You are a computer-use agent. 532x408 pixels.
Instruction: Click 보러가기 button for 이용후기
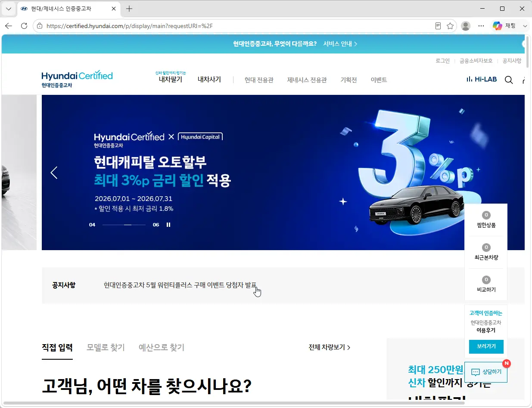click(486, 346)
